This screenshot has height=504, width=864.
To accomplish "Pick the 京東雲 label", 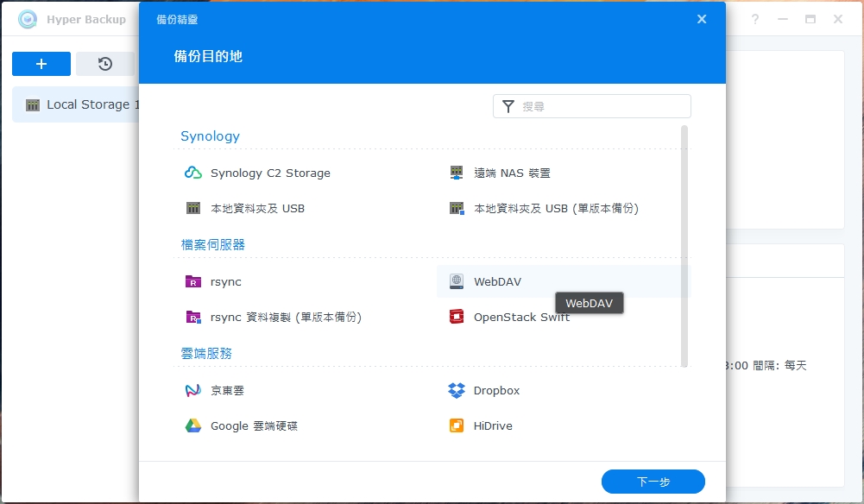I will (x=227, y=391).
